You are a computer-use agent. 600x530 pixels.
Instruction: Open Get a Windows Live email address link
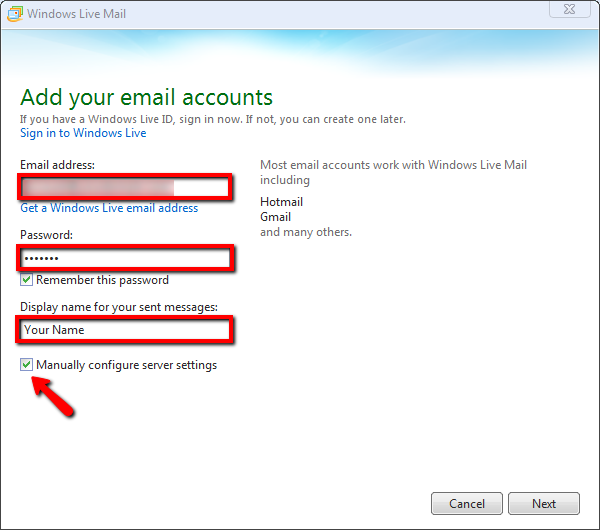(109, 208)
